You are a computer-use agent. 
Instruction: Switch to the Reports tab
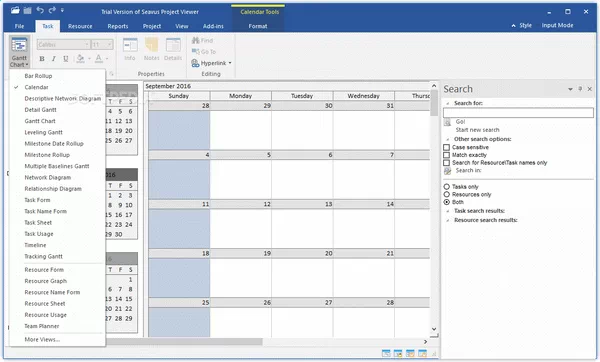click(x=118, y=26)
